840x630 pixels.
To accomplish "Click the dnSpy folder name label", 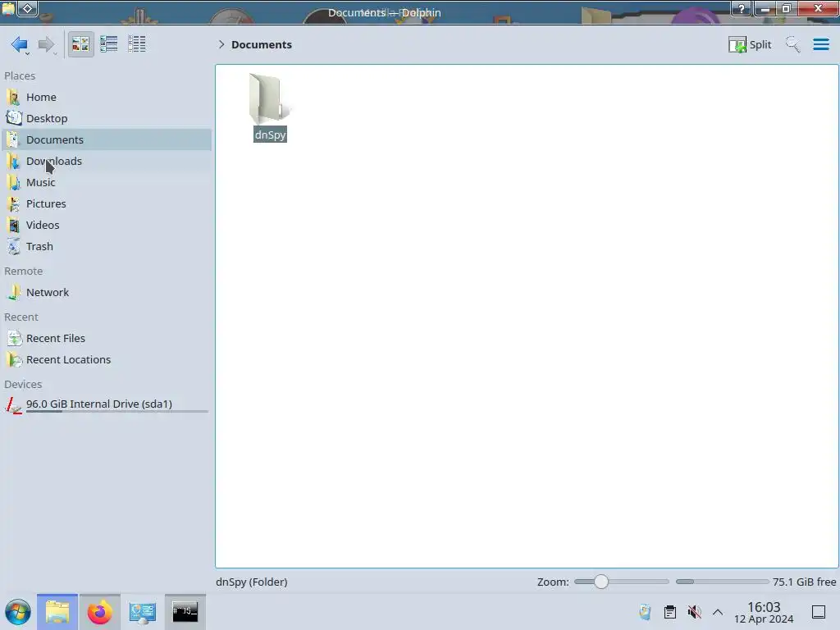I will point(270,135).
